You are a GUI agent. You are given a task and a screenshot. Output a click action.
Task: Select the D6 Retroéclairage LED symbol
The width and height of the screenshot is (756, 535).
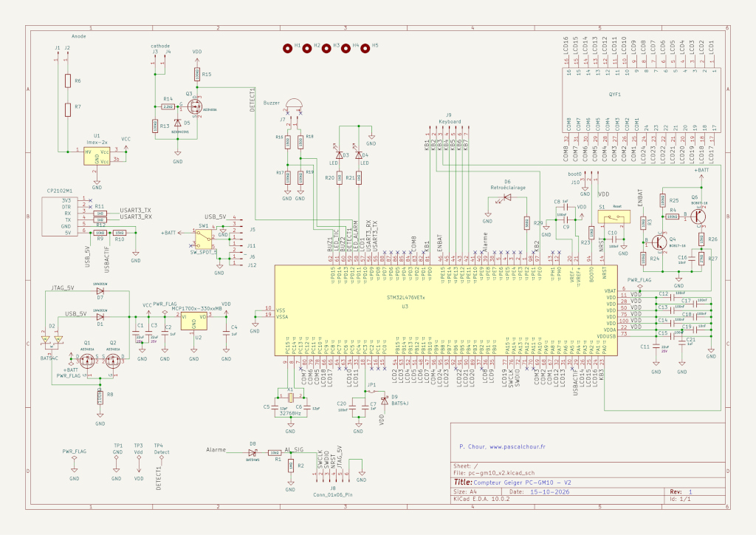[506, 197]
